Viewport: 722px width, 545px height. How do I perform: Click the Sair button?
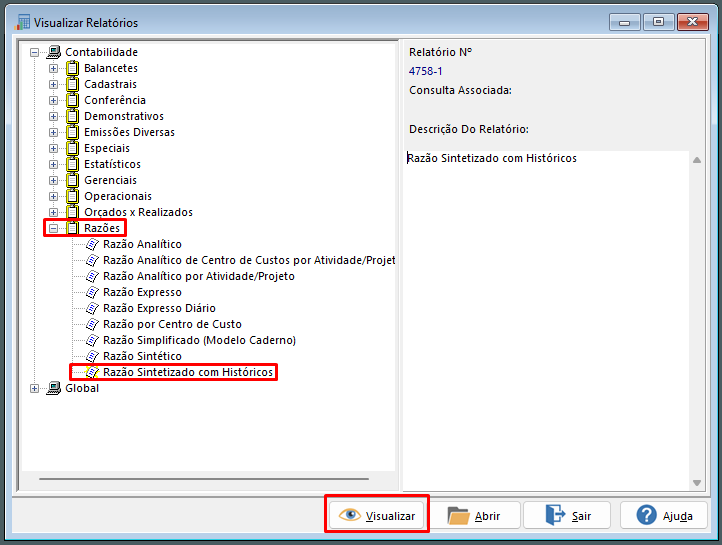[x=567, y=515]
